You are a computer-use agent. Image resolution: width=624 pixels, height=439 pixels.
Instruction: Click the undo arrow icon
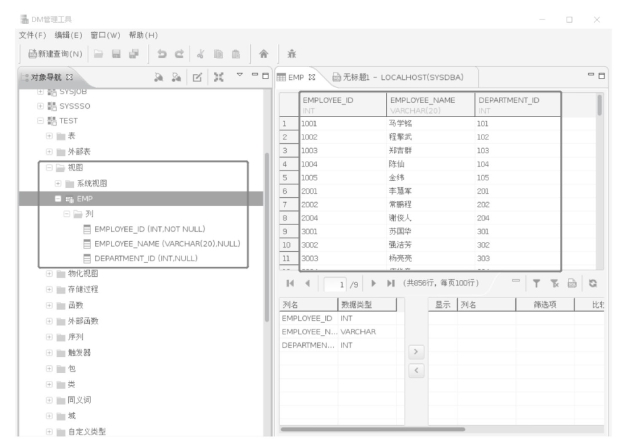(162, 54)
